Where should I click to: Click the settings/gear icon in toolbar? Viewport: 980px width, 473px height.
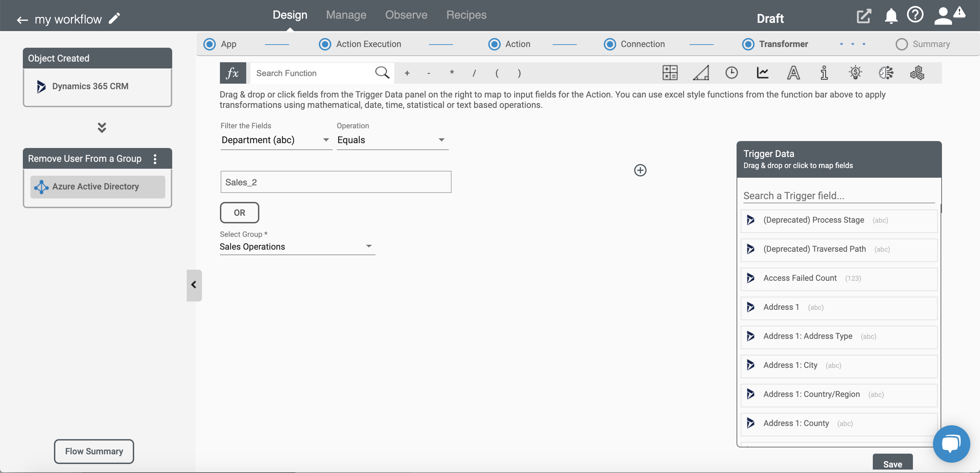pyautogui.click(x=917, y=73)
